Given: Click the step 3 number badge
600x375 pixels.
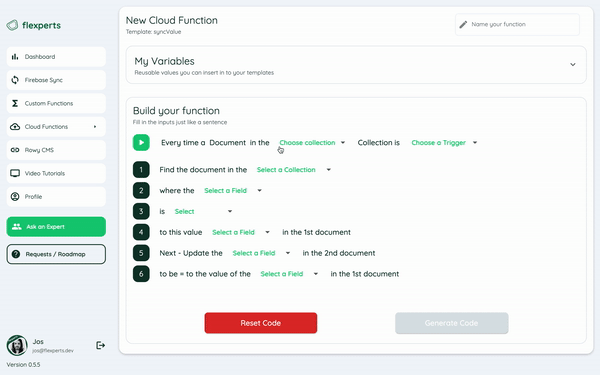Looking at the screenshot, I should tap(141, 211).
